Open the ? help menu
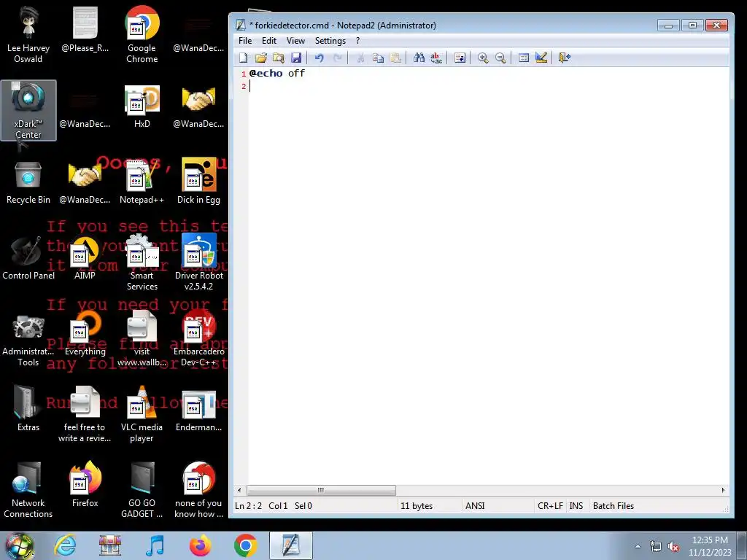The height and width of the screenshot is (560, 747). pos(357,41)
